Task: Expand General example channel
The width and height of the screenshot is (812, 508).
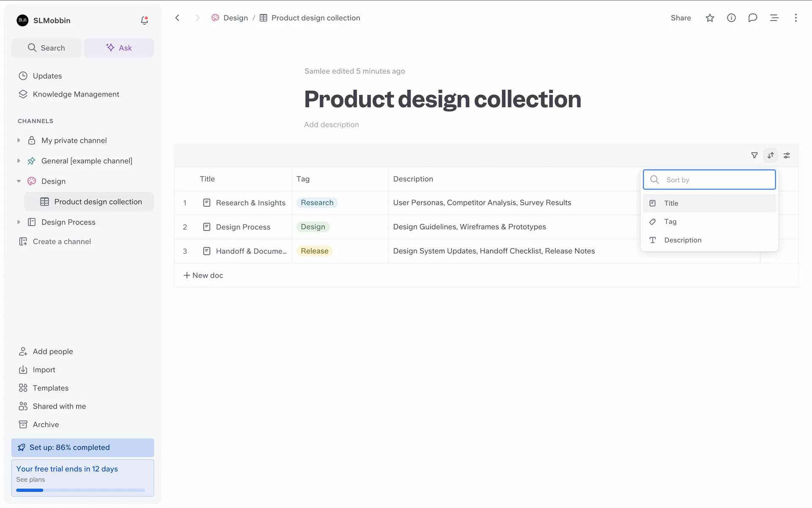Action: click(x=19, y=161)
